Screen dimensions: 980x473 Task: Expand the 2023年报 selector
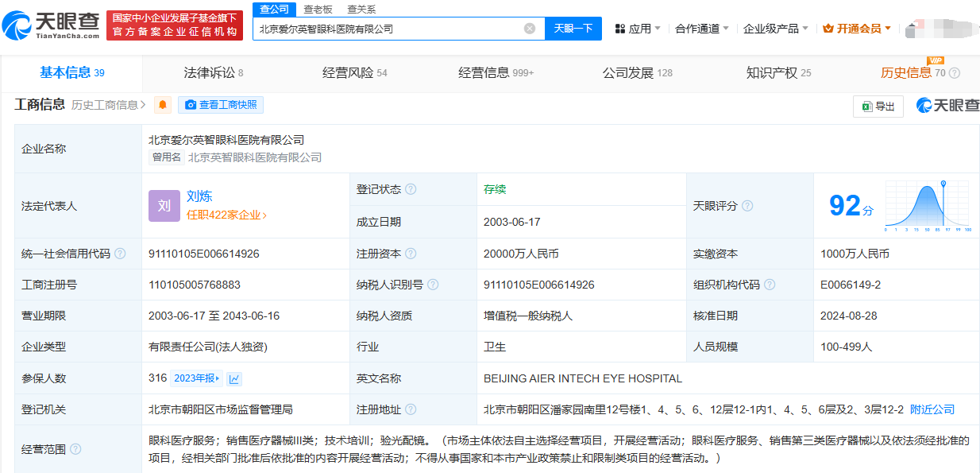pyautogui.click(x=197, y=378)
